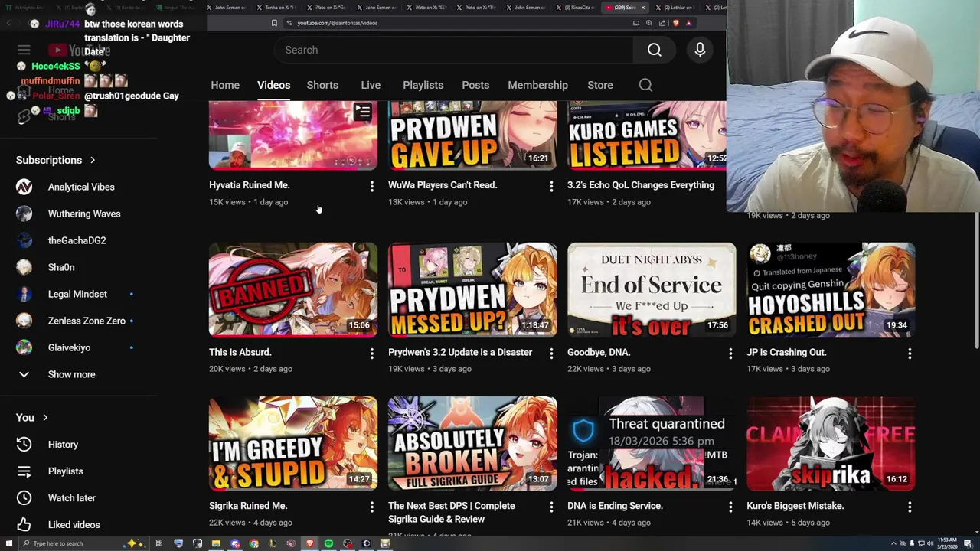Open the 'Prydwen Gave Up' thumbnail
Image resolution: width=980 pixels, height=551 pixels.
point(472,135)
